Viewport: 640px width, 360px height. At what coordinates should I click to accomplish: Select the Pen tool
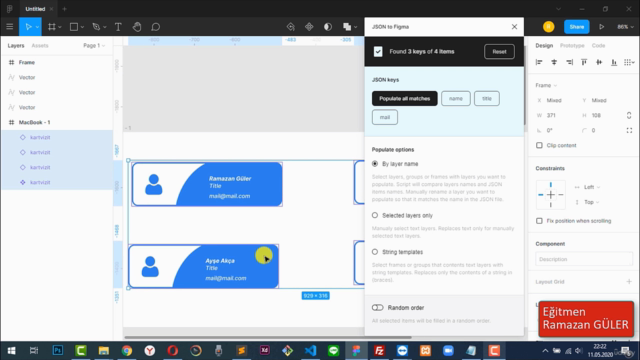click(x=96, y=27)
